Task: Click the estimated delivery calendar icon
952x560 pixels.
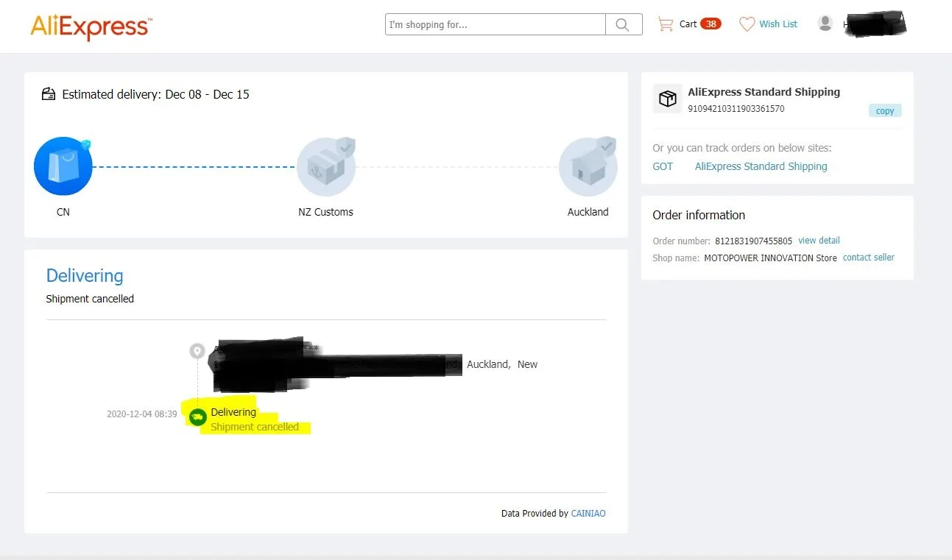Action: pos(49,94)
